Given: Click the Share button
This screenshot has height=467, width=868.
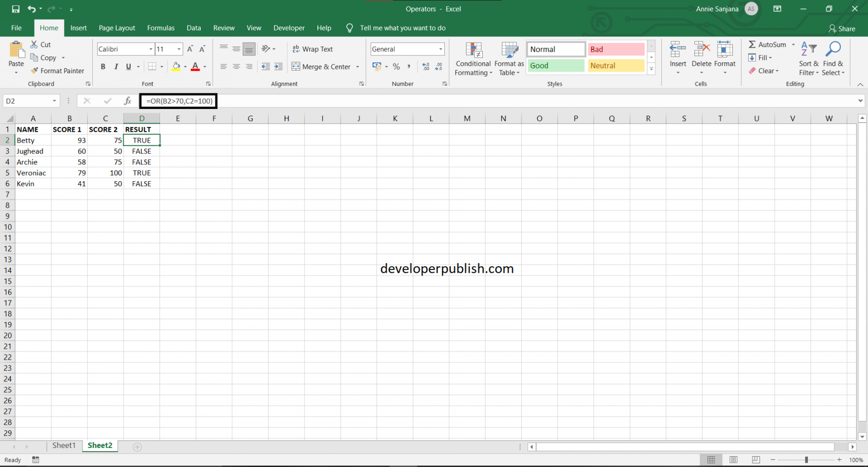Looking at the screenshot, I should tap(841, 28).
